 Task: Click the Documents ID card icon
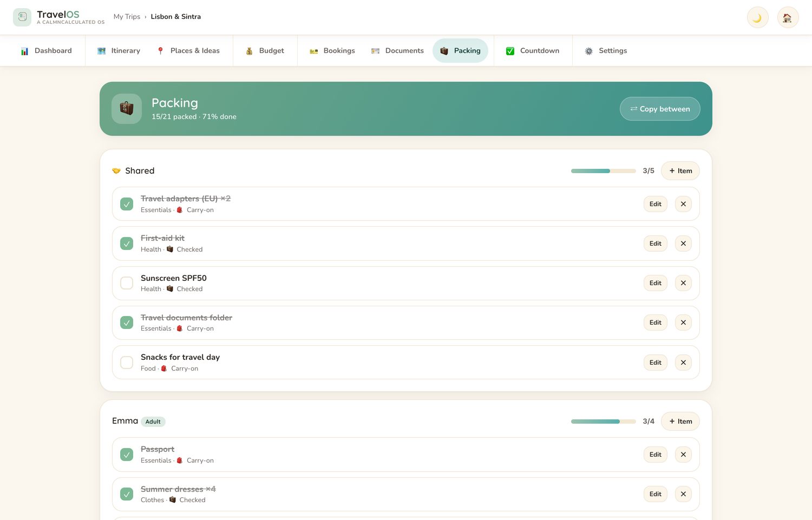click(375, 51)
